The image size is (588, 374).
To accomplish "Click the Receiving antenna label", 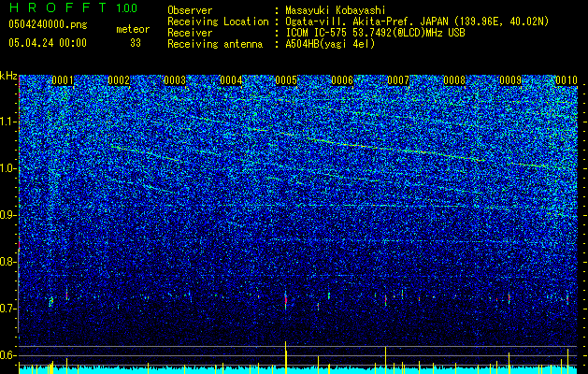I will click(x=215, y=44).
